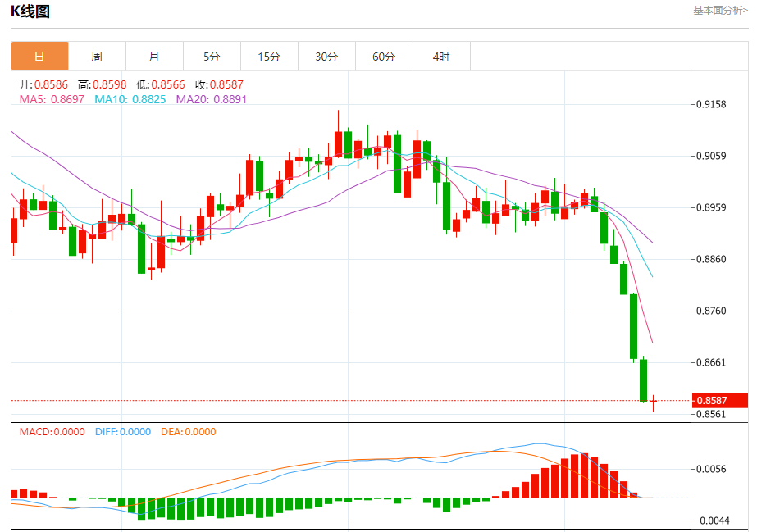
Task: Click the 开:0.8586 open value
Action: pos(43,85)
